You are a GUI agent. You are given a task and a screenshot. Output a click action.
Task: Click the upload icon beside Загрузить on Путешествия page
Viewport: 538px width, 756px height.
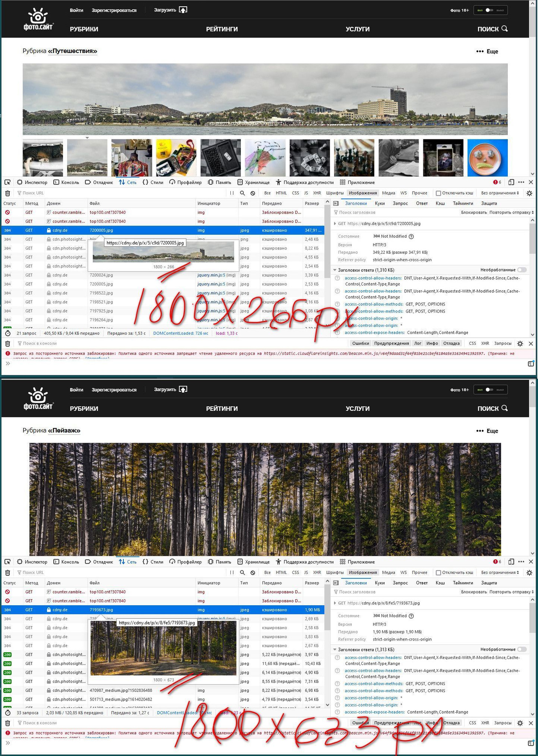183,10
